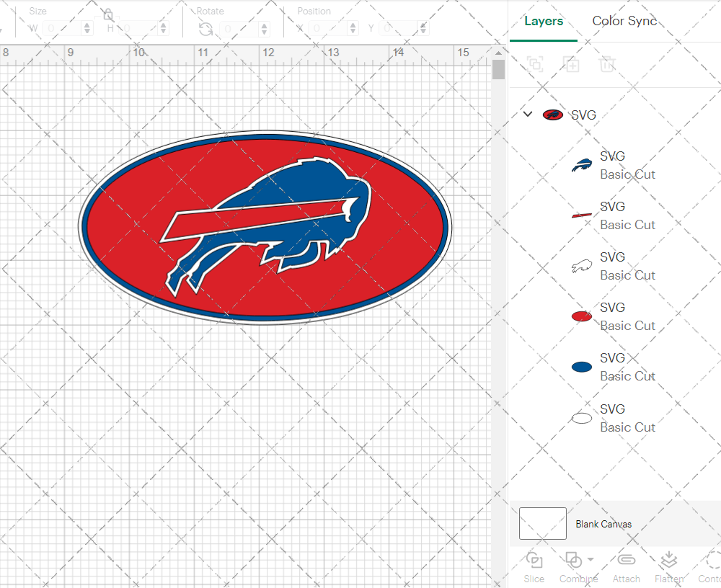Screen dimensions: 721x588
Task: Click the Blank Canvas thumbnail
Action: tap(543, 524)
